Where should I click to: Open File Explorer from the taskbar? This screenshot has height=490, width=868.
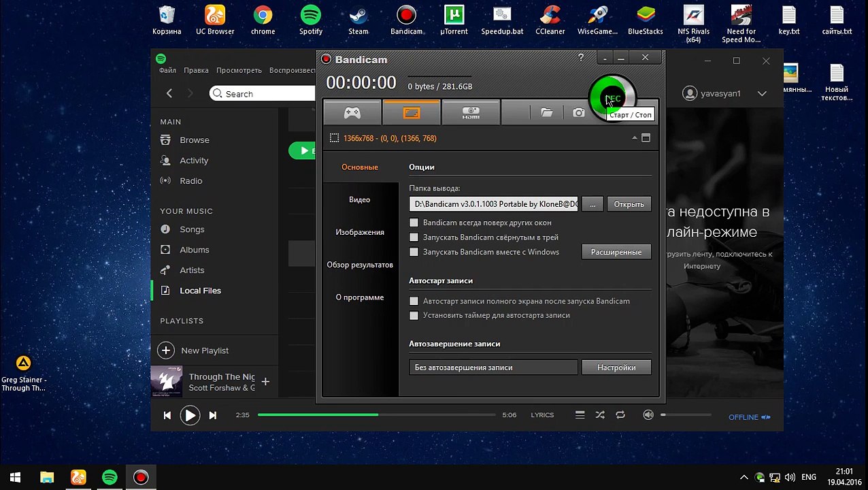[46, 478]
